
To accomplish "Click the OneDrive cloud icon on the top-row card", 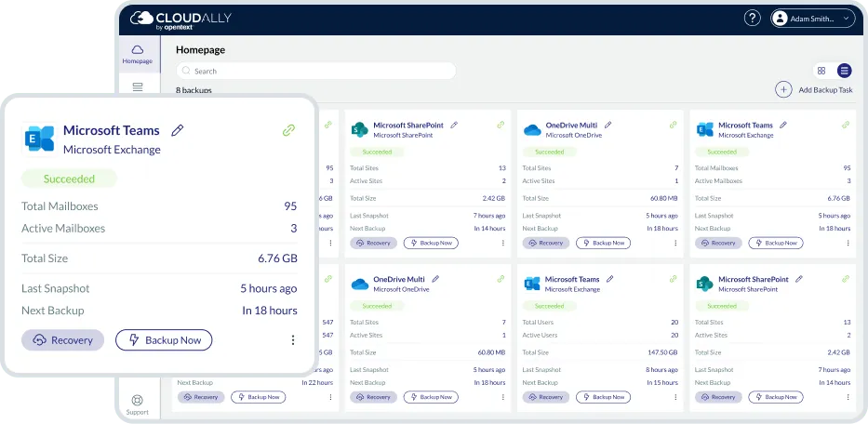I will coord(532,129).
